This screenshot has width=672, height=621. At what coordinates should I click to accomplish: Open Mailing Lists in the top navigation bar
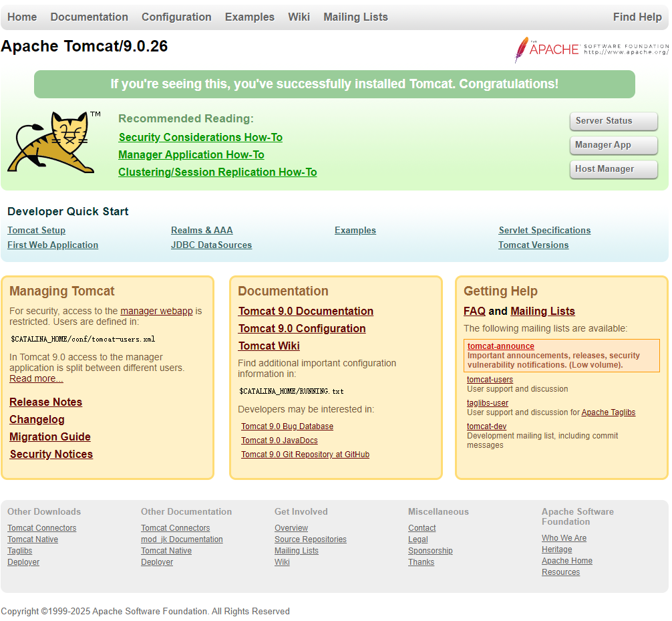[356, 17]
